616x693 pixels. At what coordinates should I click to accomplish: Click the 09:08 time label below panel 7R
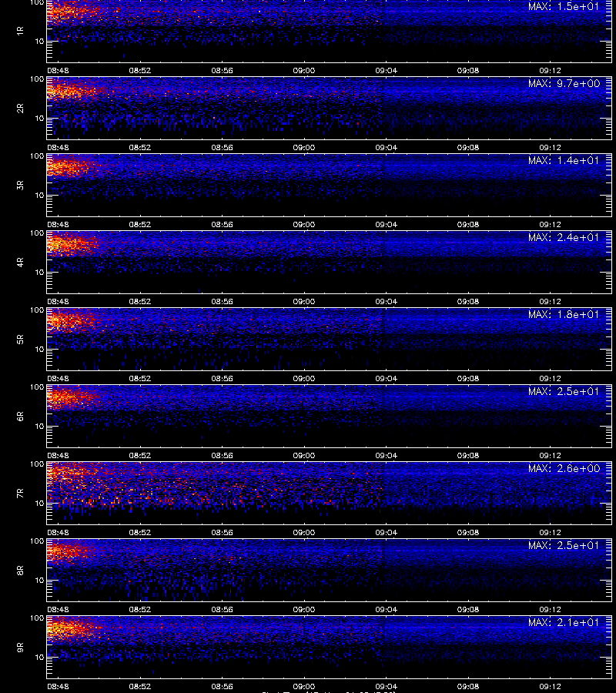[468, 533]
